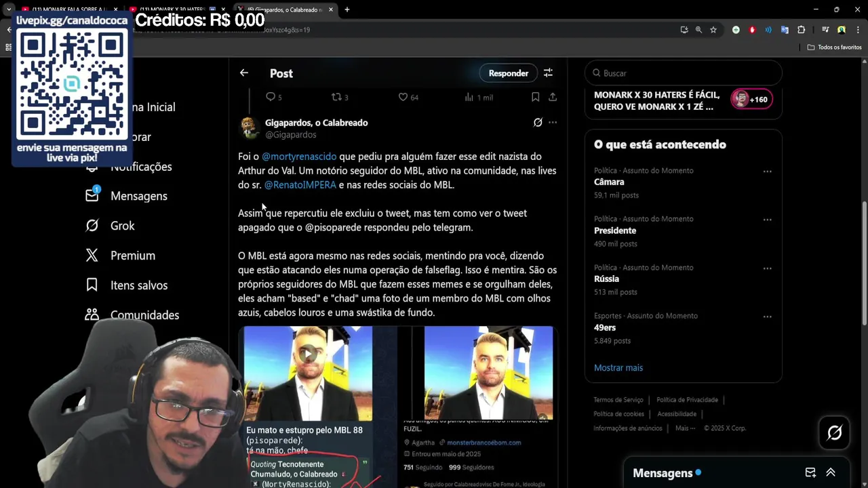Open the @RenatoIMPERA mention link

(300, 185)
